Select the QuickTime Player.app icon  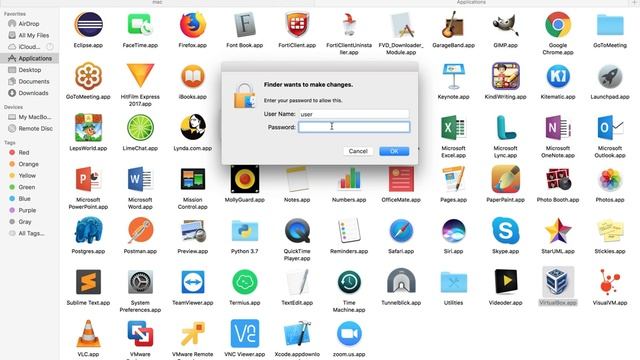[297, 231]
